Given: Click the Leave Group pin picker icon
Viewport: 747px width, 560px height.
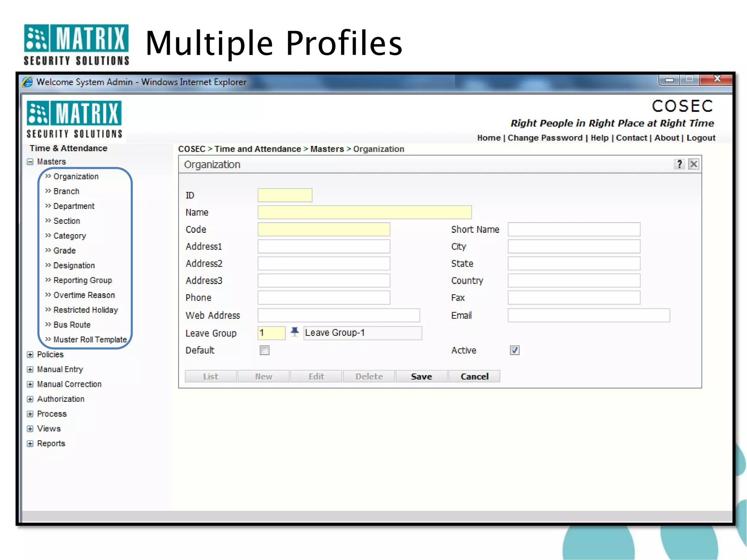Looking at the screenshot, I should tap(295, 332).
